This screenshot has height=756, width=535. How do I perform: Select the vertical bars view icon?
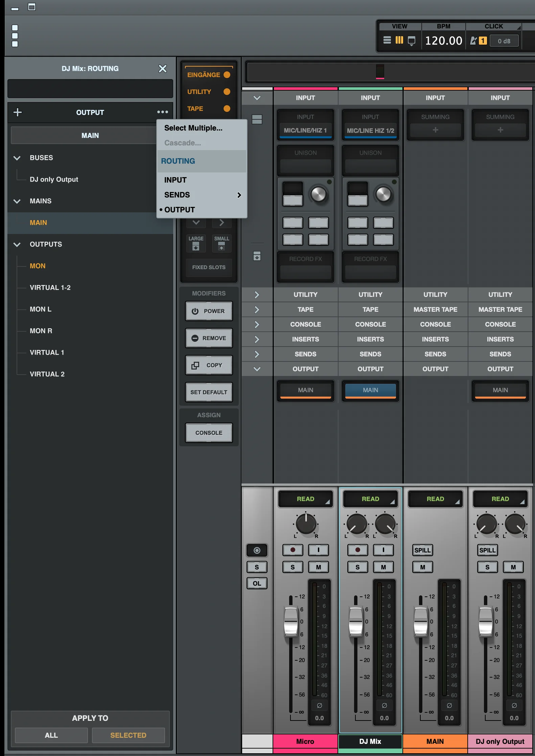tap(399, 40)
